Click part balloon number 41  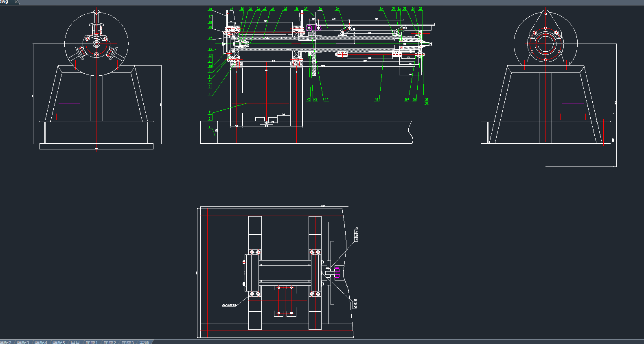326,99
